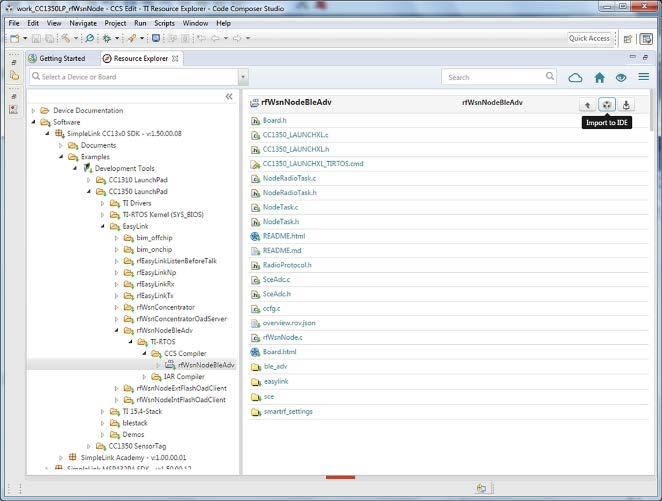Open the Window menu
The width and height of the screenshot is (662, 501).
click(x=195, y=23)
